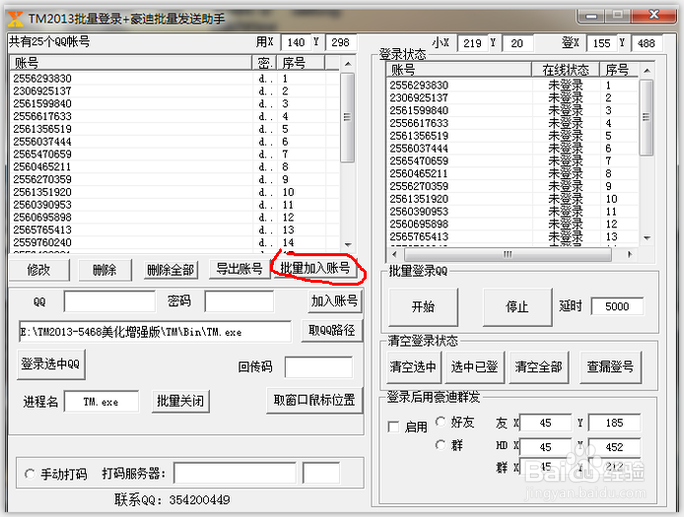This screenshot has width=684, height=517.
Task: Click the 登录选中QQ button
Action: (51, 364)
